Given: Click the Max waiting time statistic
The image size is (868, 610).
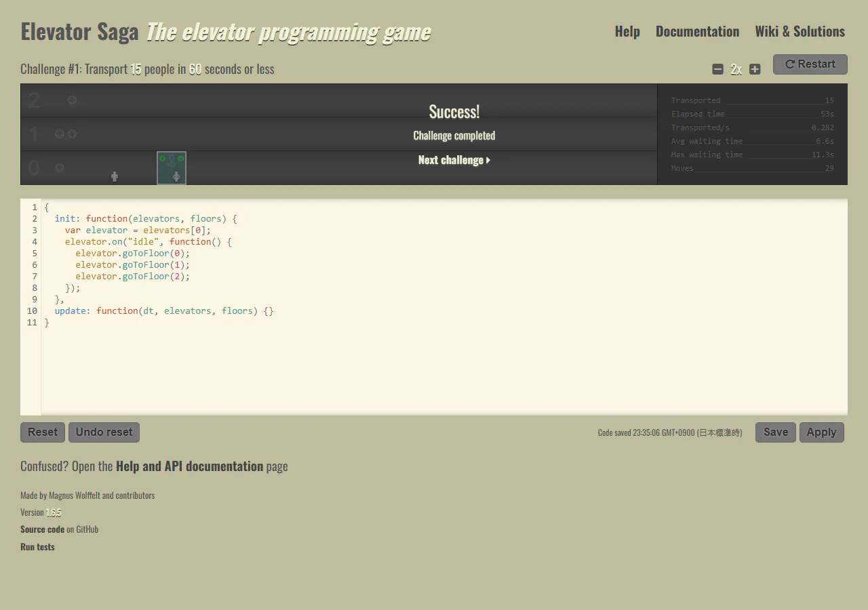Looking at the screenshot, I should pyautogui.click(x=753, y=155).
